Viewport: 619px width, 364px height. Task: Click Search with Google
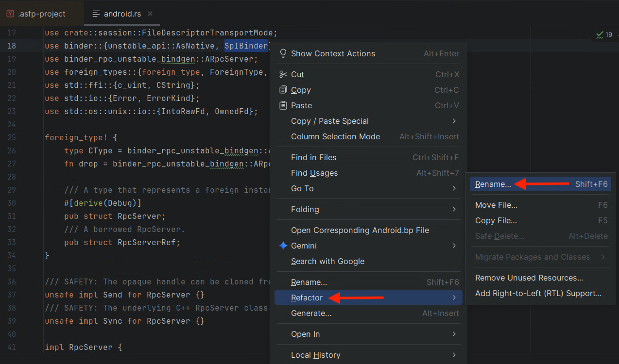tap(328, 261)
